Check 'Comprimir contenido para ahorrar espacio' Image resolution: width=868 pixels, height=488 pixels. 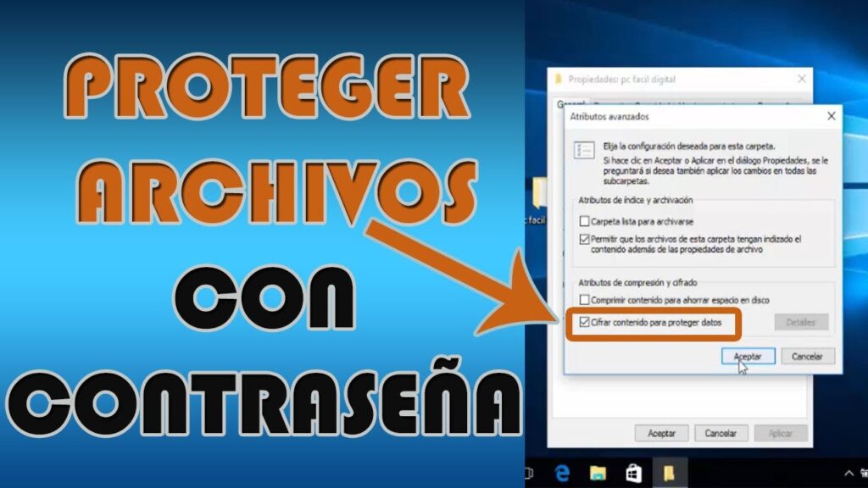pos(584,300)
